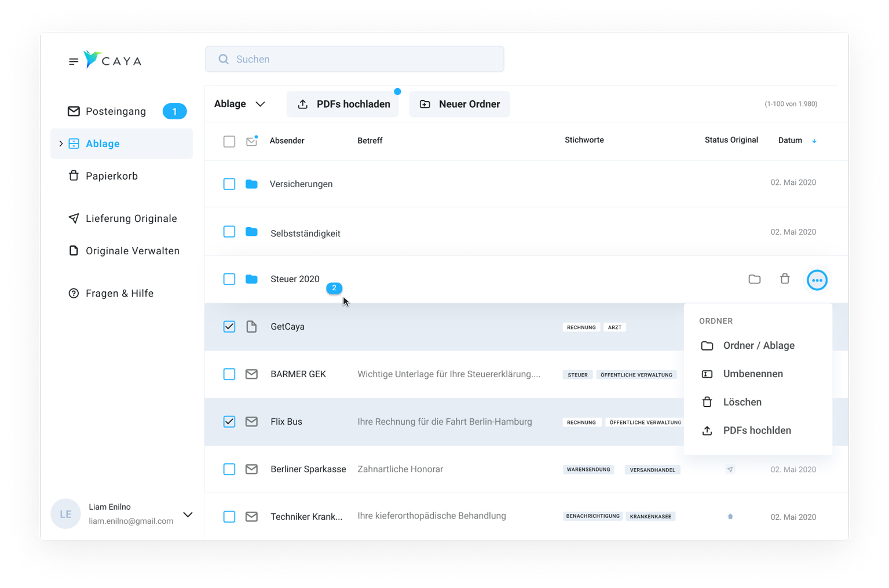The width and height of the screenshot is (889, 588).
Task: Click the STEUER tag in the BARMER GEK row
Action: coord(578,375)
